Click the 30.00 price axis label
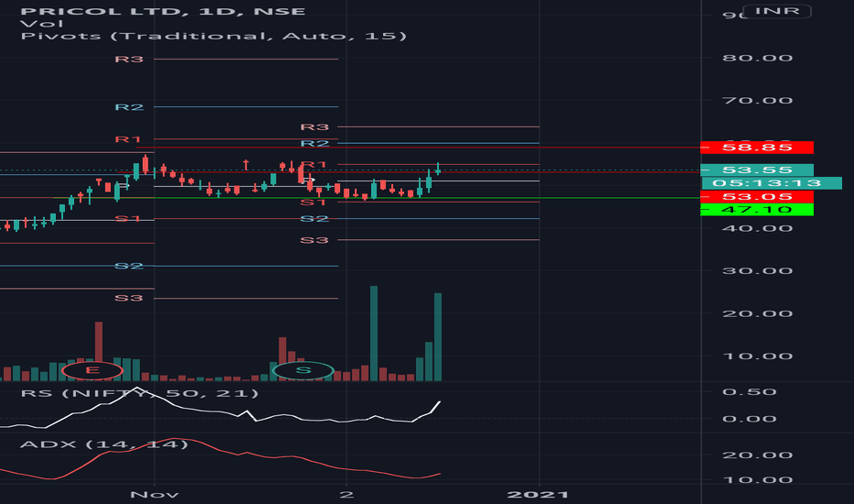 [x=757, y=271]
